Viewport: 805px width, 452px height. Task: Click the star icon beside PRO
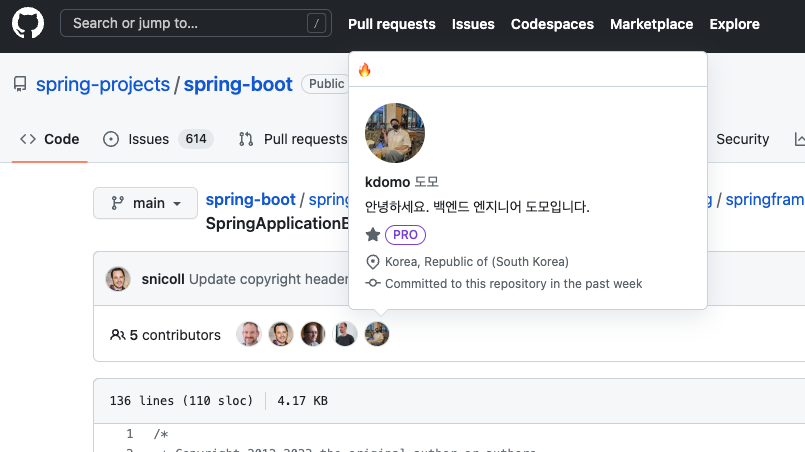[x=373, y=235]
